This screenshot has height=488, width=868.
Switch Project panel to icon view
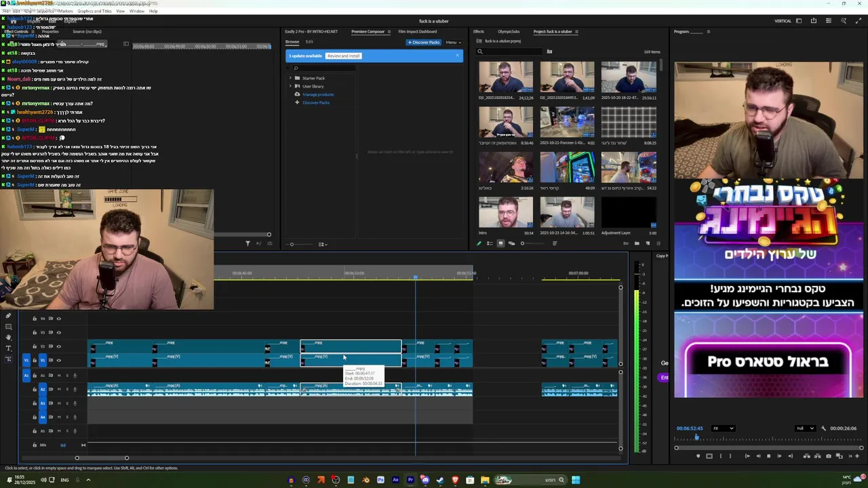(x=500, y=243)
